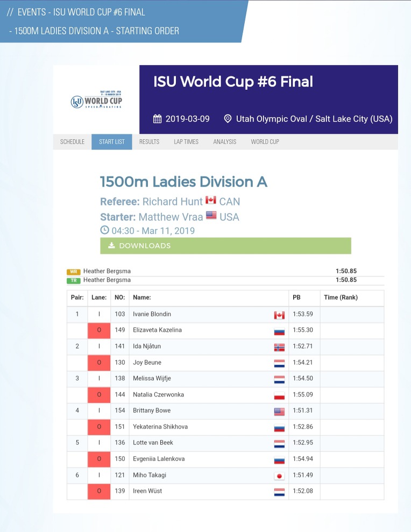Image resolution: width=411 pixels, height=532 pixels.
Task: Click the ISU World Cup Speed Skating logo
Action: (96, 100)
